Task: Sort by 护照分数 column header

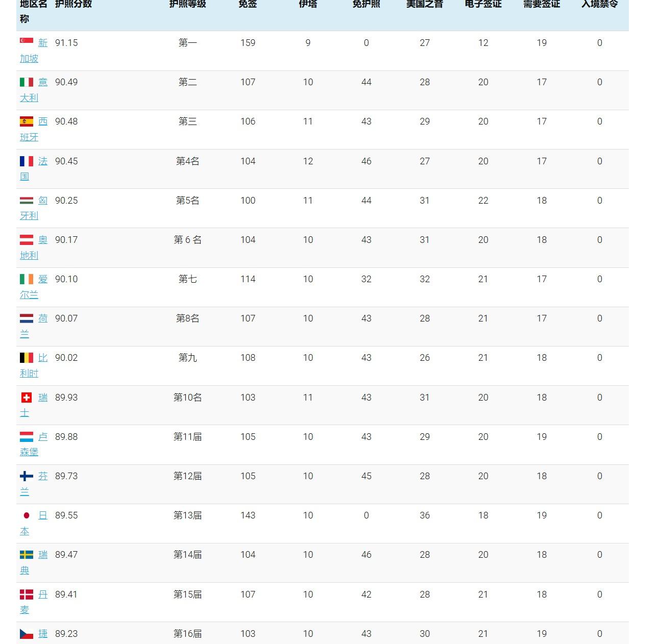Action: click(74, 4)
